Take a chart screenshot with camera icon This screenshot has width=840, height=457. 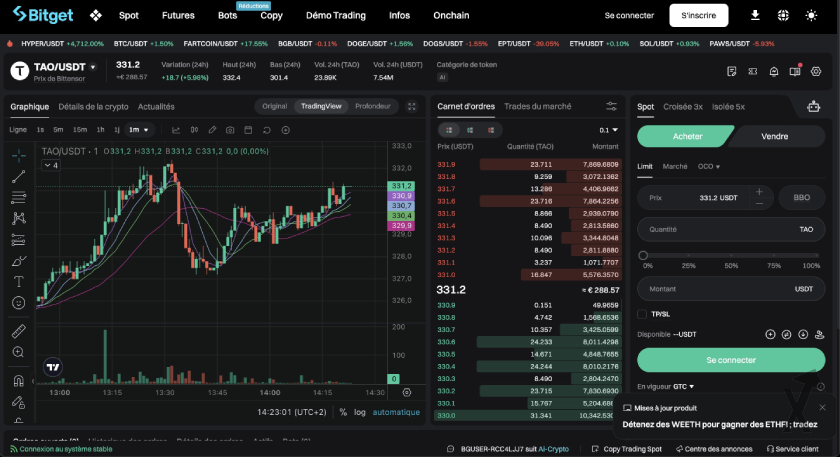pos(230,130)
